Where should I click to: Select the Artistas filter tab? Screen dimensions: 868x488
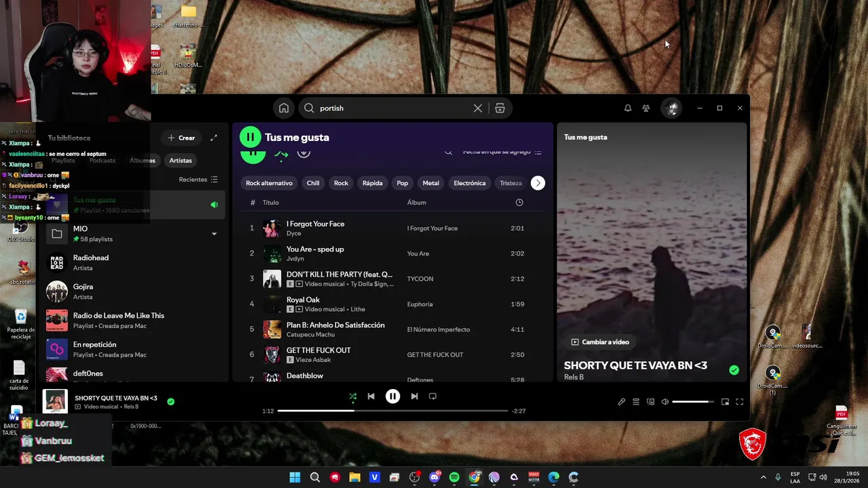coord(180,161)
